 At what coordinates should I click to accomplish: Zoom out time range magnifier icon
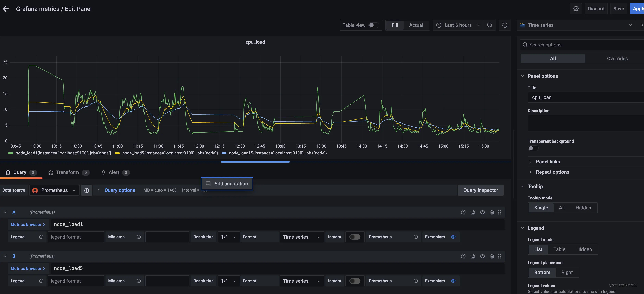pyautogui.click(x=490, y=25)
